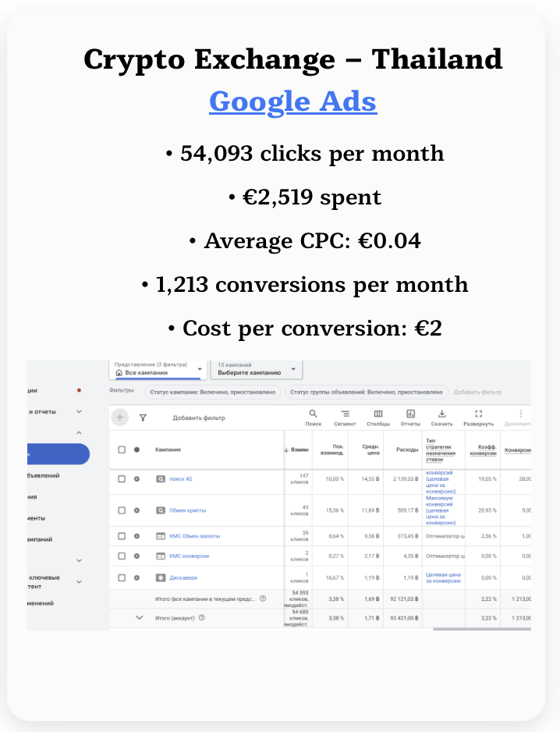Select the highlighted blue sidebar item
560x732 pixels.
click(x=58, y=453)
